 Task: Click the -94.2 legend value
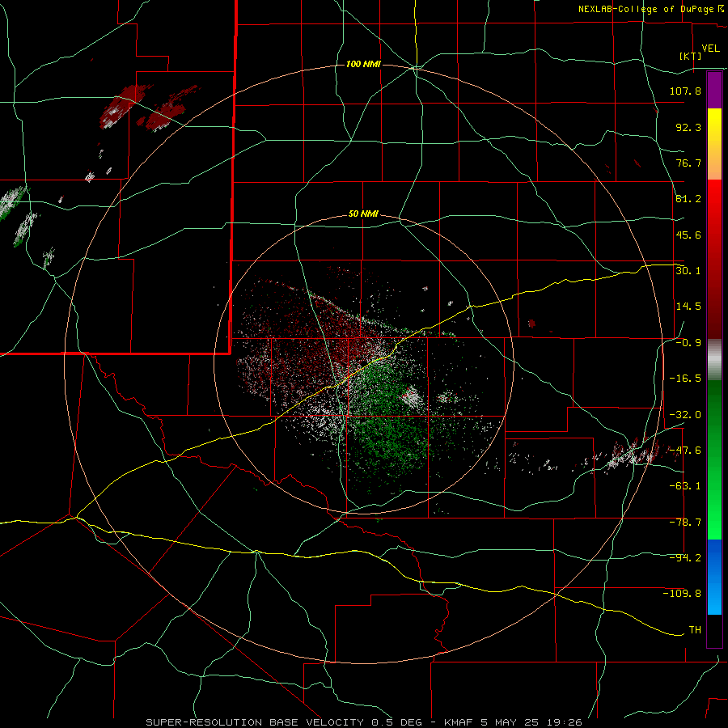[685, 557]
